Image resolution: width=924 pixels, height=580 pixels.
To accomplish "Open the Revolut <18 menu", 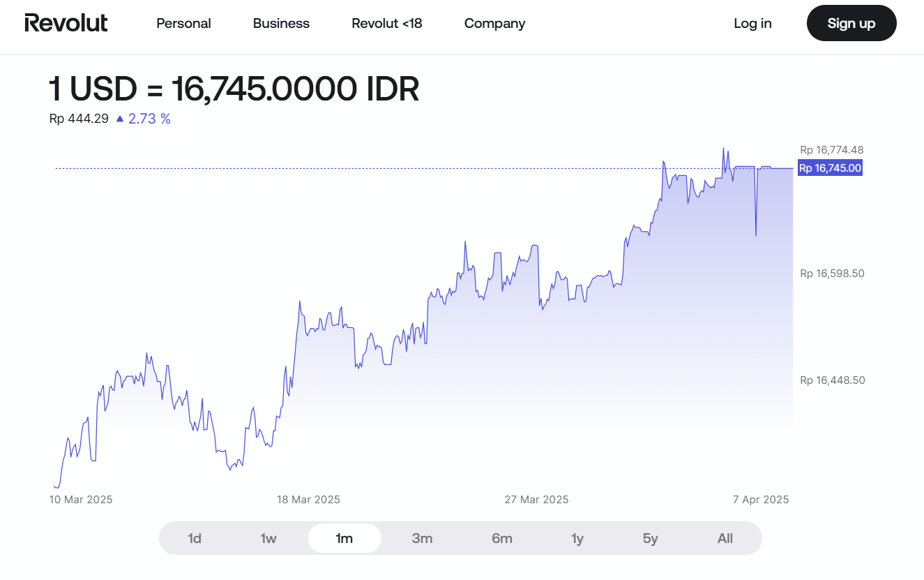I will click(x=387, y=23).
